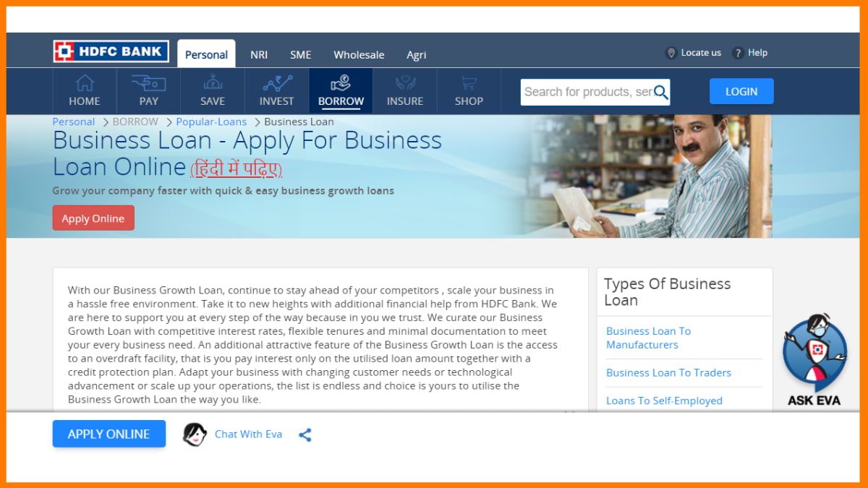The width and height of the screenshot is (868, 488).
Task: Click the Locate us pin icon
Action: tap(671, 53)
